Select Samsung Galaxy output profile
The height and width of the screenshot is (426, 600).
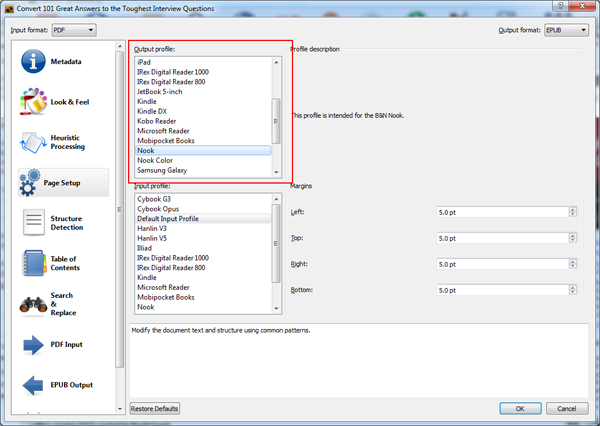203,170
